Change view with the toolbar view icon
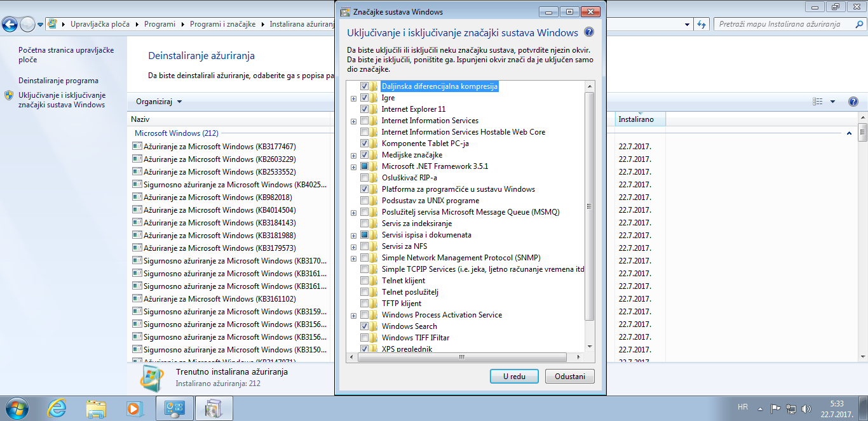This screenshot has height=421, width=868. (x=818, y=102)
